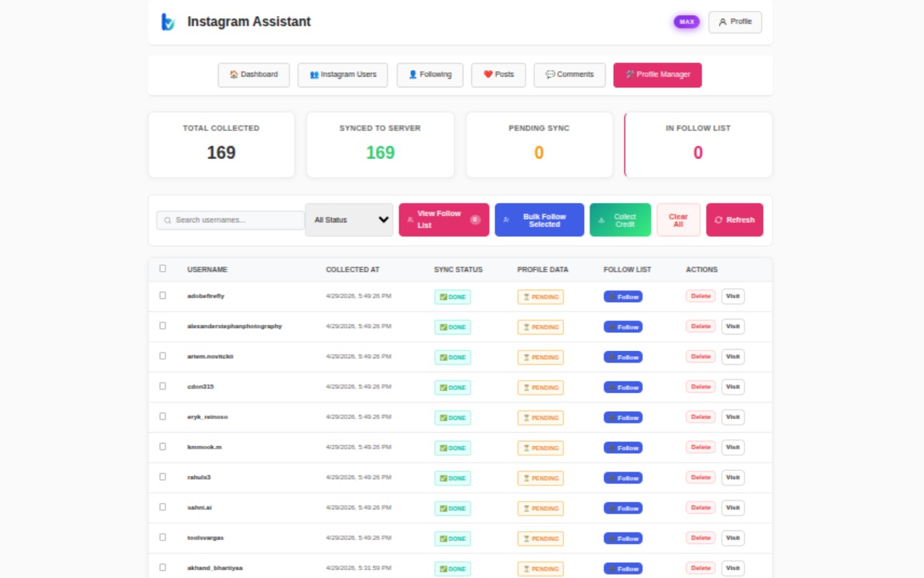Click View Follow List button
This screenshot has height=578, width=924.
444,220
